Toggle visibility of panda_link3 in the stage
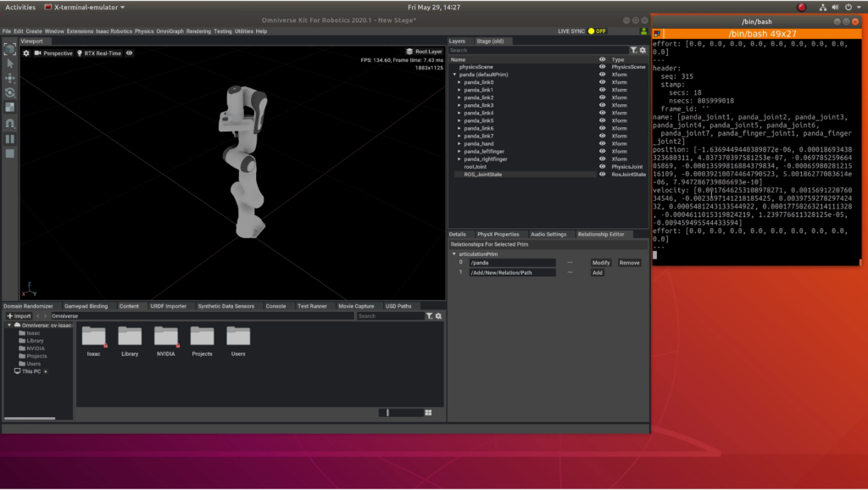This screenshot has width=868, height=490. point(603,105)
